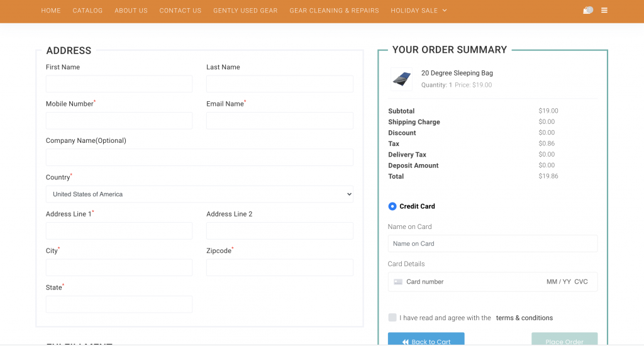Select the Credit Card payment option
This screenshot has height=346, width=644.
pyautogui.click(x=392, y=206)
